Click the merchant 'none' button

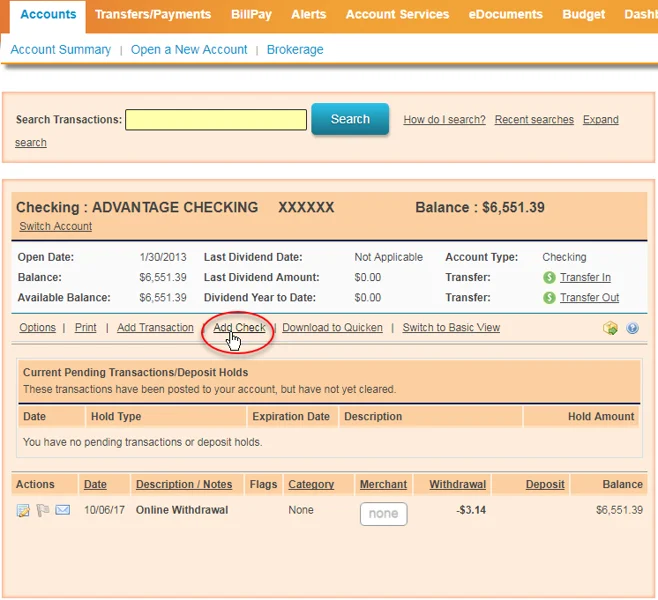tap(383, 514)
